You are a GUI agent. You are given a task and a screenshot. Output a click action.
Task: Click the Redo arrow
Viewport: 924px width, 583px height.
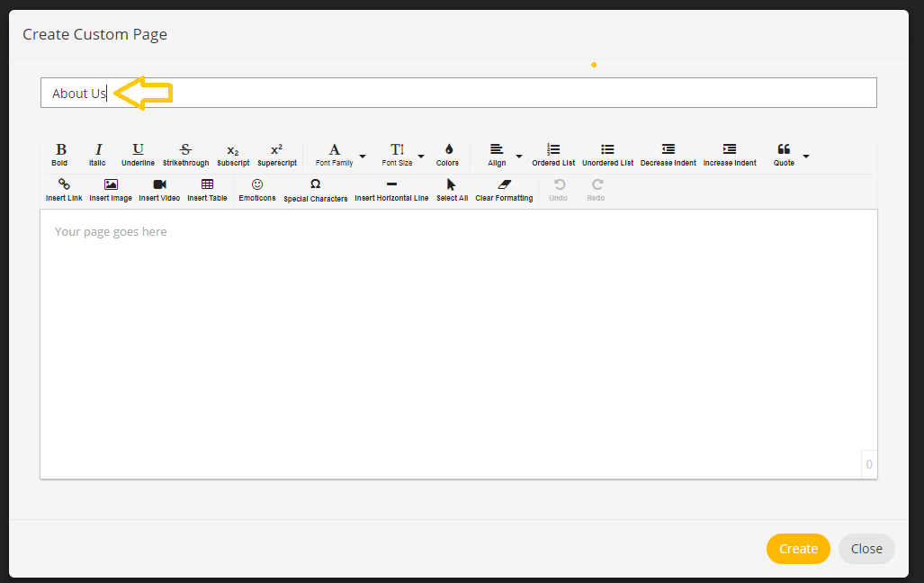click(x=597, y=191)
